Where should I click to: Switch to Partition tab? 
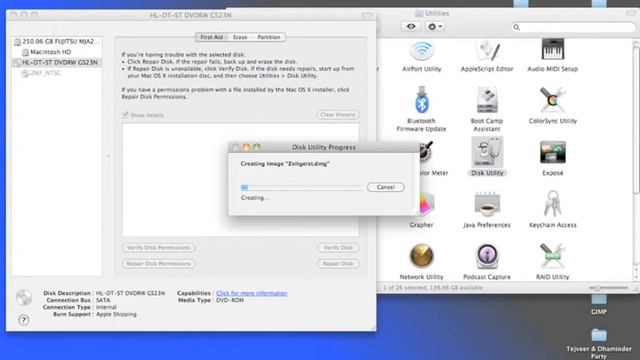pyautogui.click(x=269, y=37)
